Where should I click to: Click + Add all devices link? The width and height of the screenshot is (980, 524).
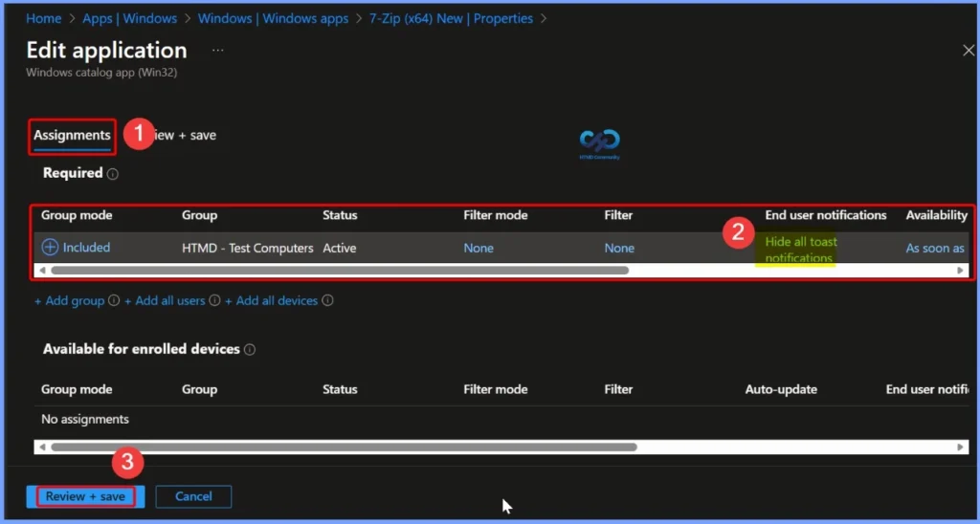point(271,300)
